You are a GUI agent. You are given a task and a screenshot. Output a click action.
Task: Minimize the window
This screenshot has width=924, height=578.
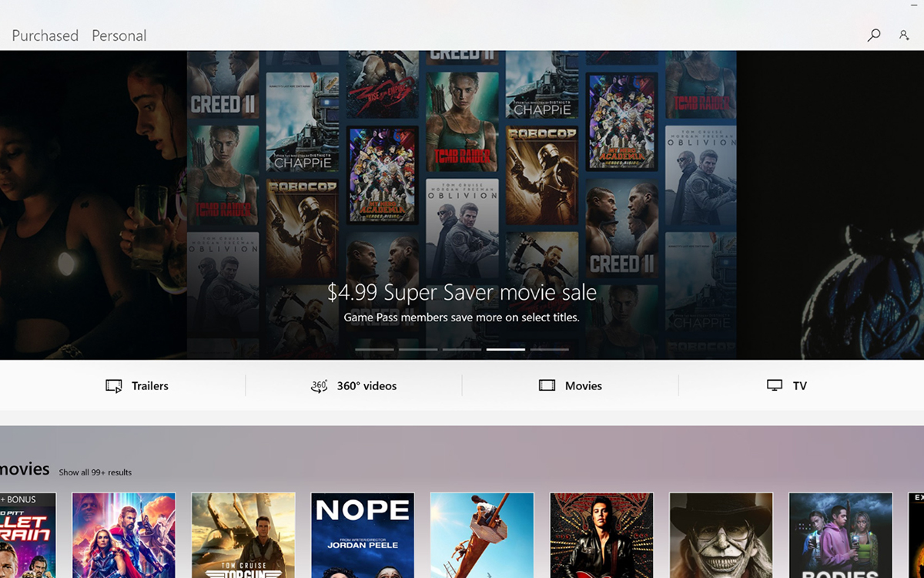point(914,5)
